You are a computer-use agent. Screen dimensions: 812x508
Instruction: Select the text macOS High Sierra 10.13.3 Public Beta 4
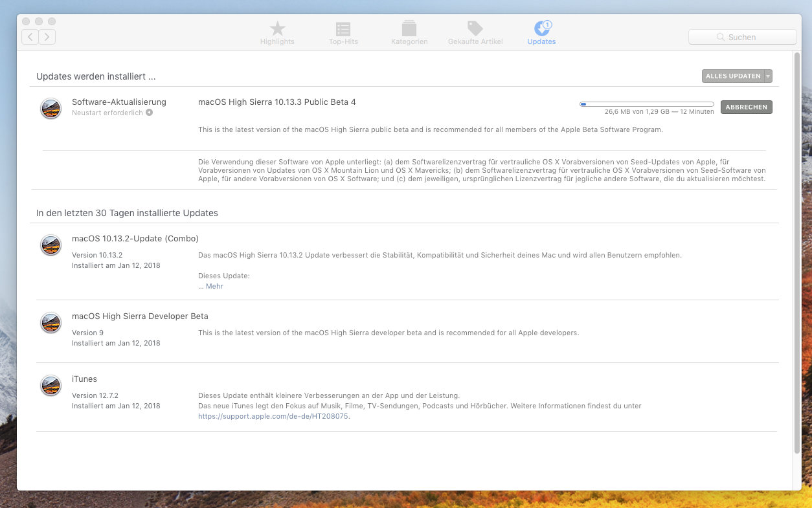tap(276, 102)
